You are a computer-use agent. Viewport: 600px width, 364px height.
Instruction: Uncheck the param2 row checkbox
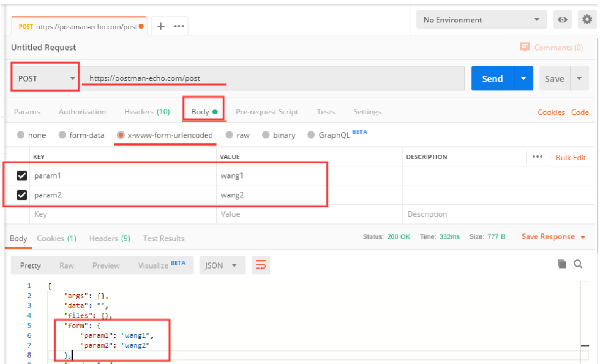point(22,195)
